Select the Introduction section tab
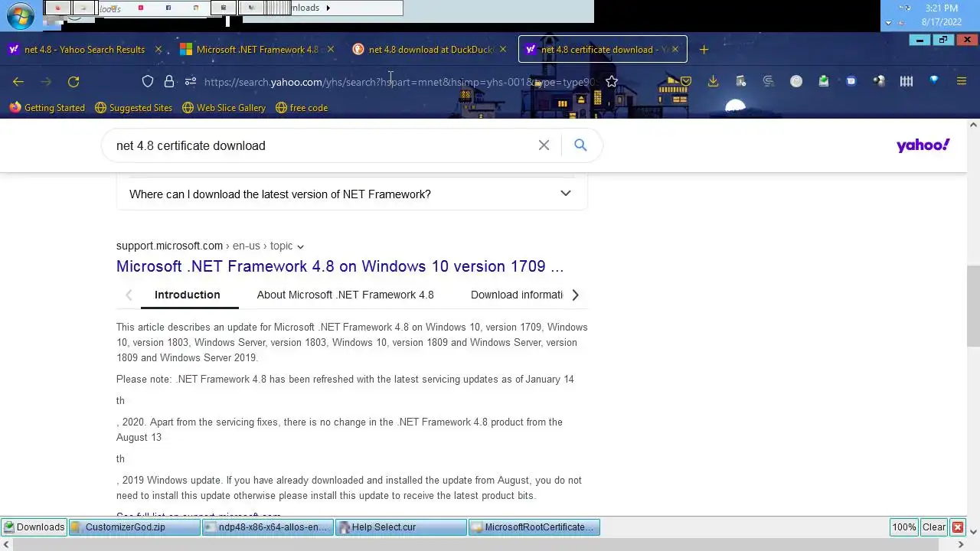 [187, 295]
